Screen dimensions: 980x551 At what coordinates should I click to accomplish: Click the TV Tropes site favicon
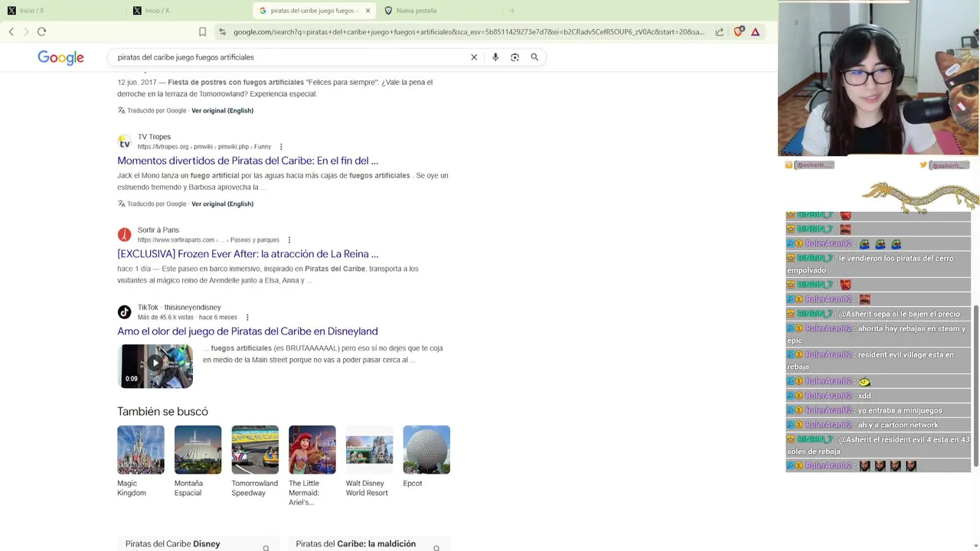124,142
